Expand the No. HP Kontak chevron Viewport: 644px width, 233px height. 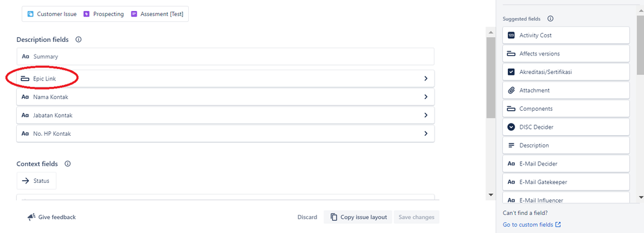coord(426,134)
